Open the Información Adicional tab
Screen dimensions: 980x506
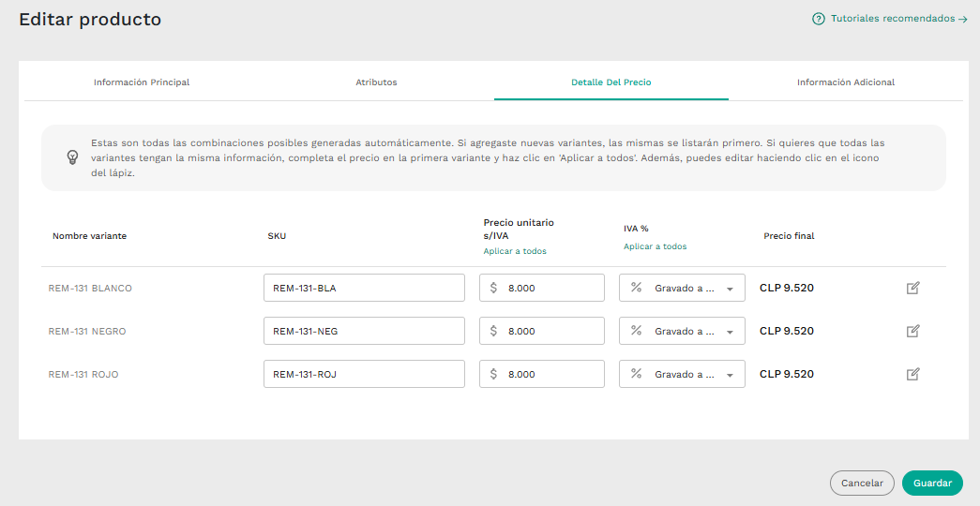[846, 82]
